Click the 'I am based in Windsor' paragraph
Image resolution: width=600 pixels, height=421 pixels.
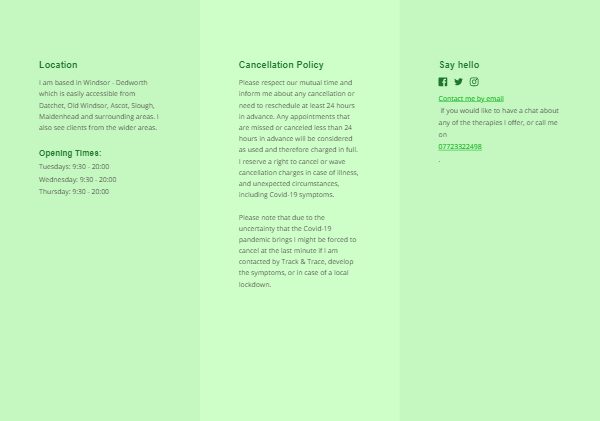[x=99, y=105]
